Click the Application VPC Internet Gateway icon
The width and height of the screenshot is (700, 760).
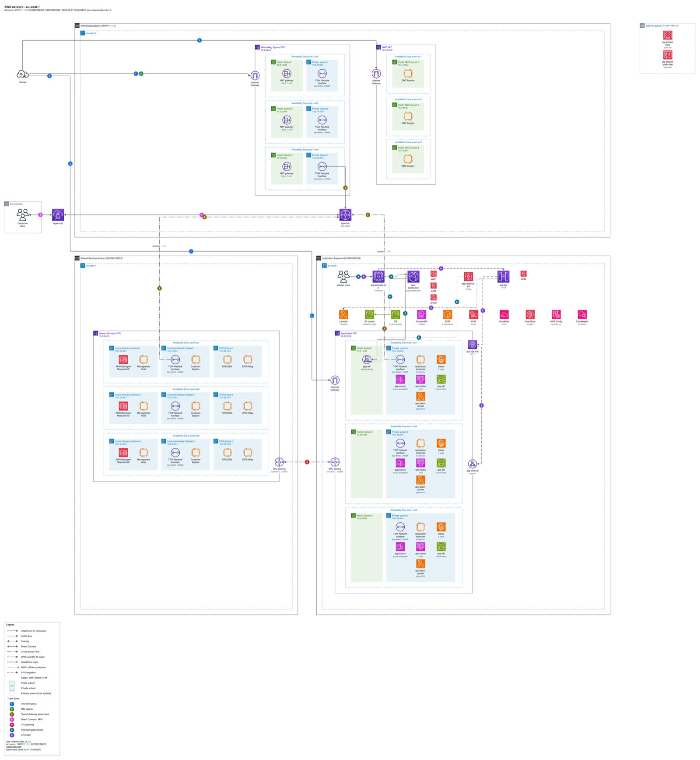click(335, 380)
